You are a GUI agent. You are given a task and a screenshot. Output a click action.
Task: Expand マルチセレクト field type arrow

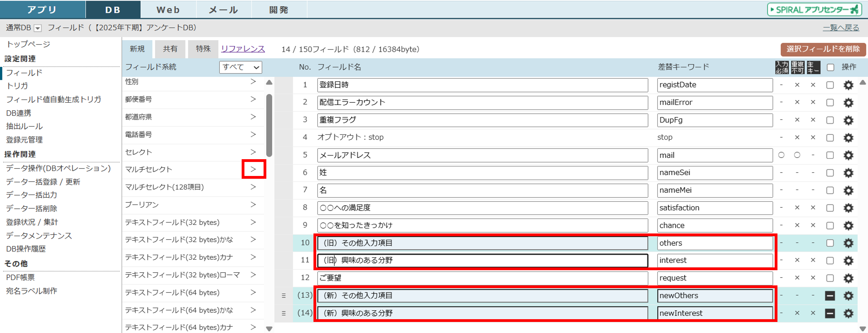(253, 169)
